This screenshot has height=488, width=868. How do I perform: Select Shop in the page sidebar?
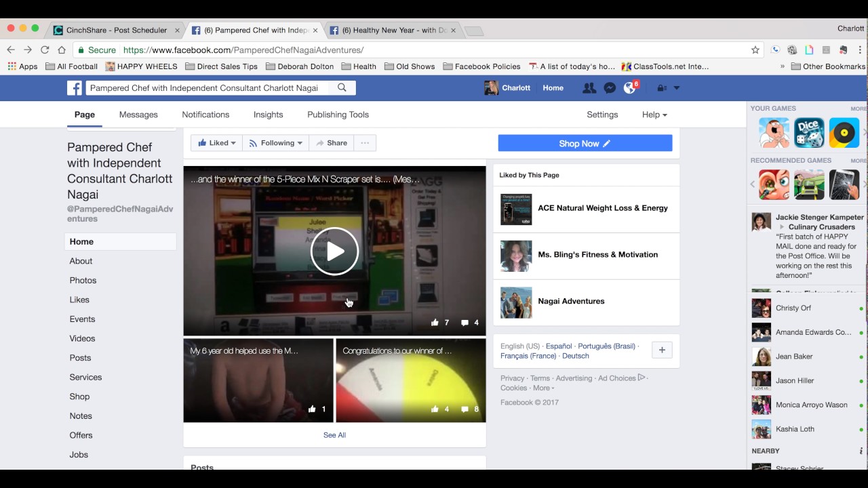[x=79, y=396]
